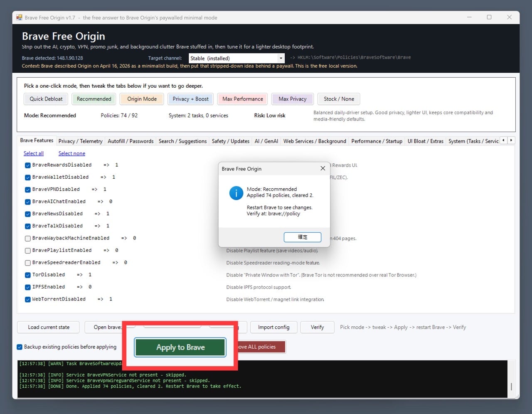
Task: Click the log output scrollbar
Action: pos(511,386)
